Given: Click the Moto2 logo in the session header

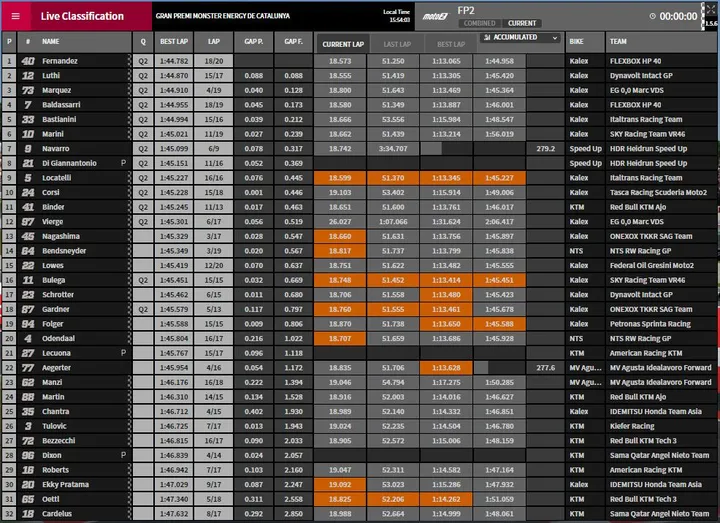Looking at the screenshot, I should click(x=435, y=17).
